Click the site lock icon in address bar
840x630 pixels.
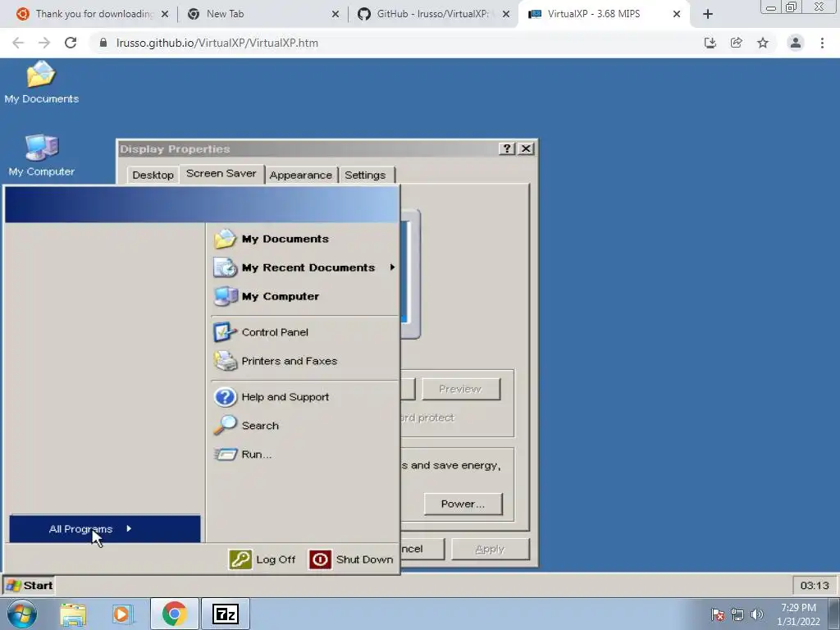(103, 43)
